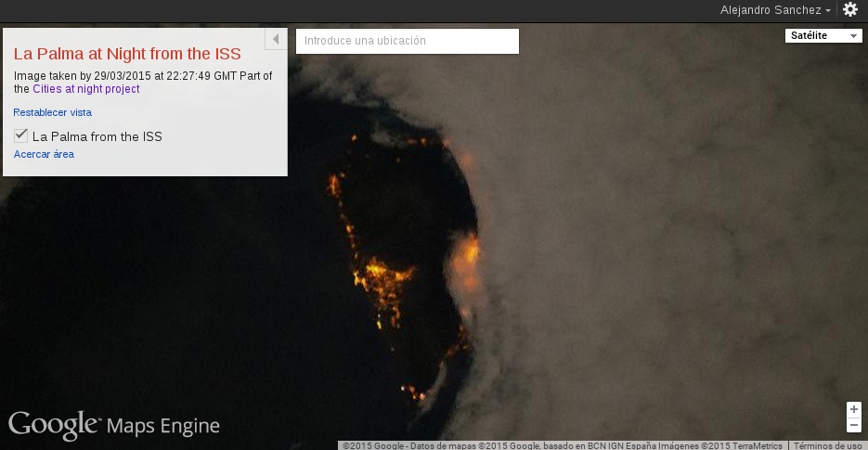Expand the Alejandro Sanchez account menu
This screenshot has height=450, width=868.
(775, 10)
